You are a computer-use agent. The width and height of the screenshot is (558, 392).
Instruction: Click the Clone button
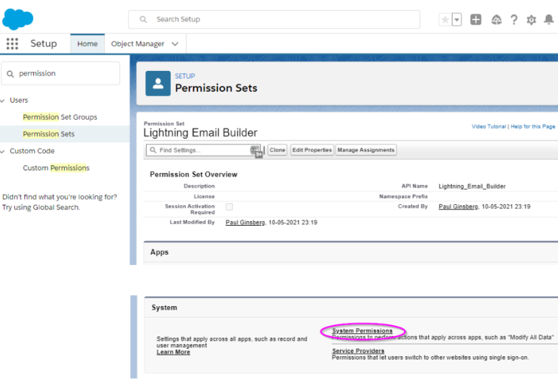click(x=277, y=150)
